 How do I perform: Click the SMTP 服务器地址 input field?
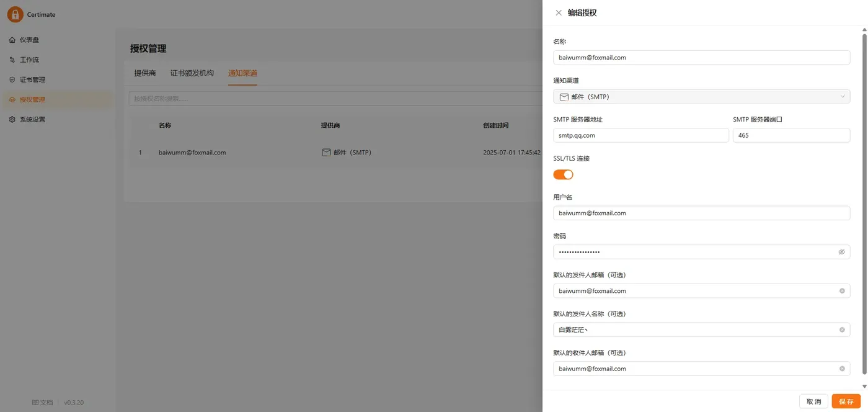click(x=640, y=135)
